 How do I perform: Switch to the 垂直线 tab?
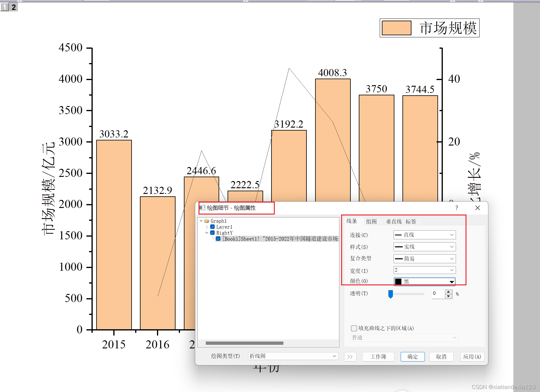coord(393,221)
